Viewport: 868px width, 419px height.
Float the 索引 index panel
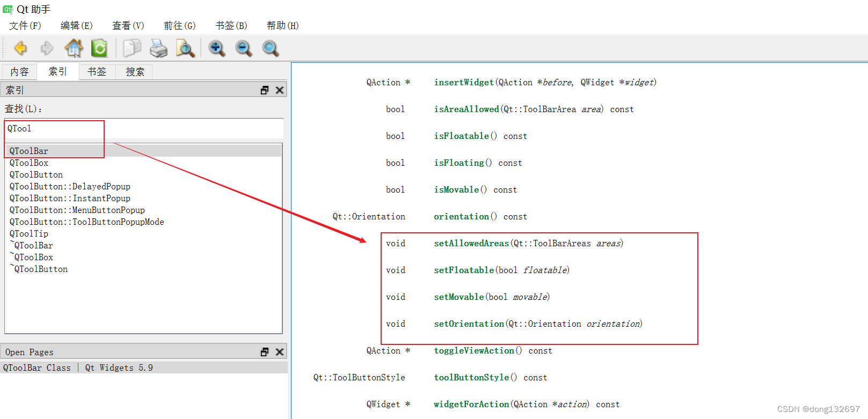265,90
